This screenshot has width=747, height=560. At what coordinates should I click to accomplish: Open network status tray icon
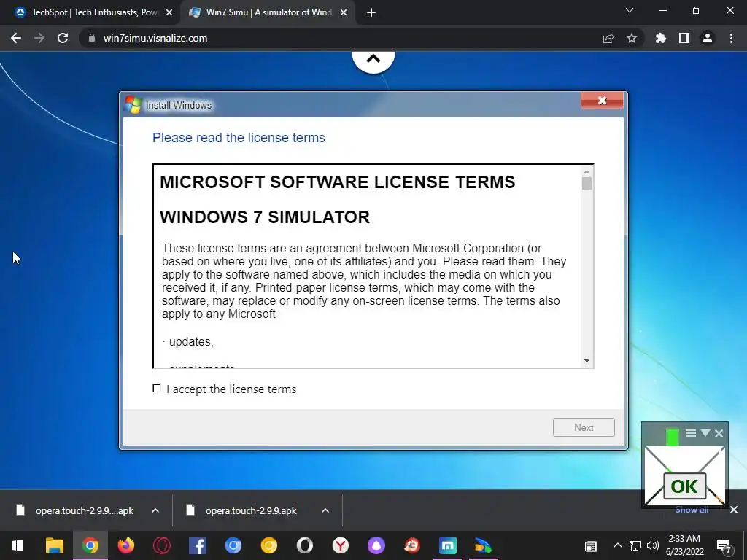[x=635, y=545]
